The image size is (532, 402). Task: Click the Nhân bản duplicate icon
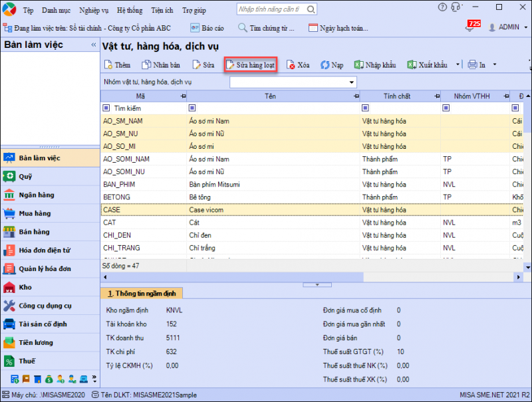[147, 65]
